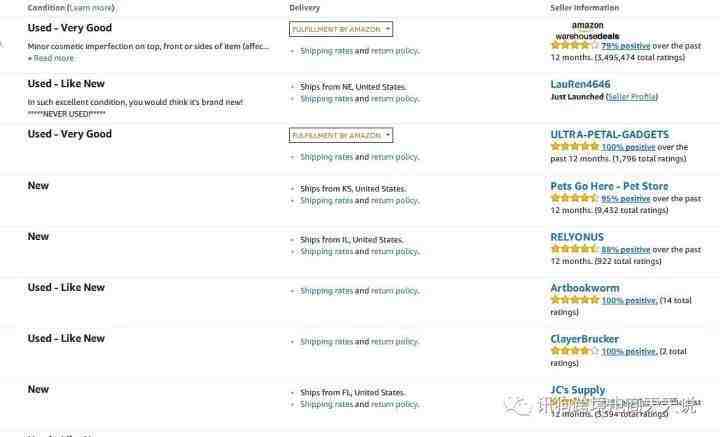Open the JC's Supply seller page

tap(578, 390)
